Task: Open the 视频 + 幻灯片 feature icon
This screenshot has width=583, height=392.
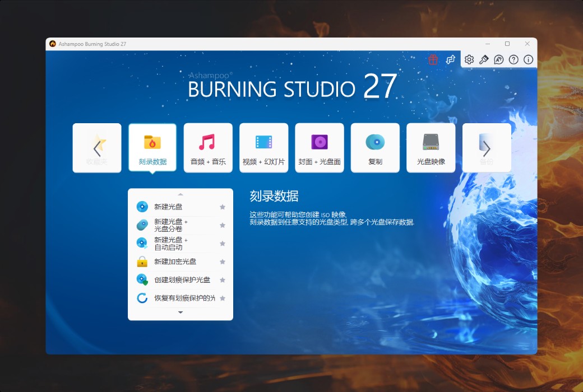Action: point(263,147)
